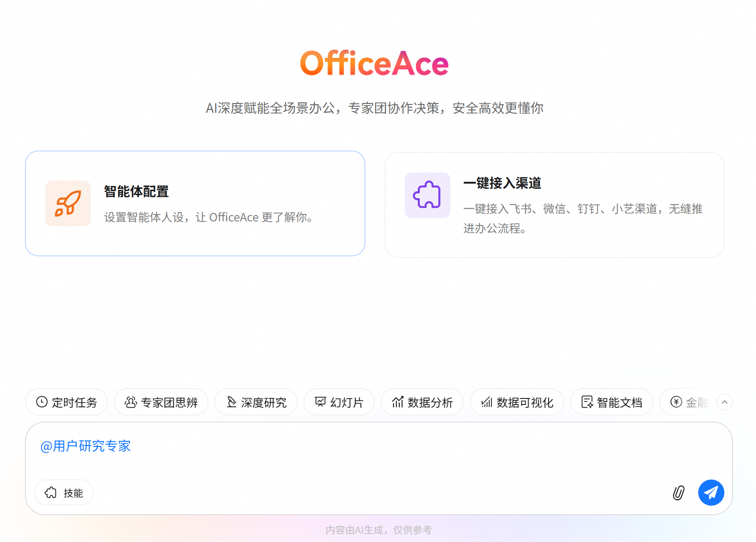The height and width of the screenshot is (542, 756).
Task: Click description 设置智能体人设，让 OfficeAce 更了解你
Action: 208,217
